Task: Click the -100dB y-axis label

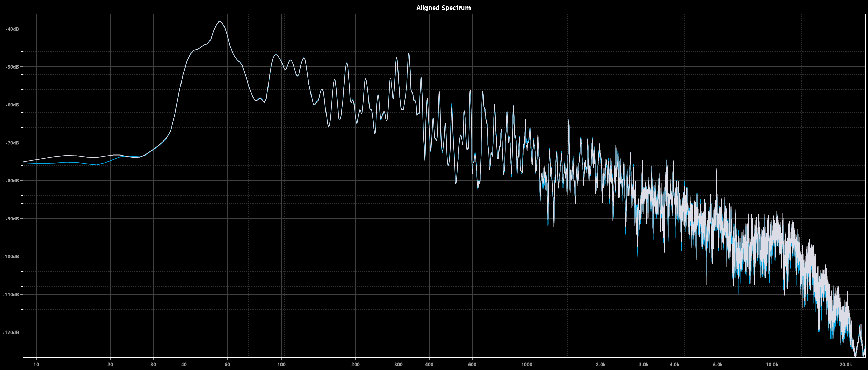Action: click(11, 256)
